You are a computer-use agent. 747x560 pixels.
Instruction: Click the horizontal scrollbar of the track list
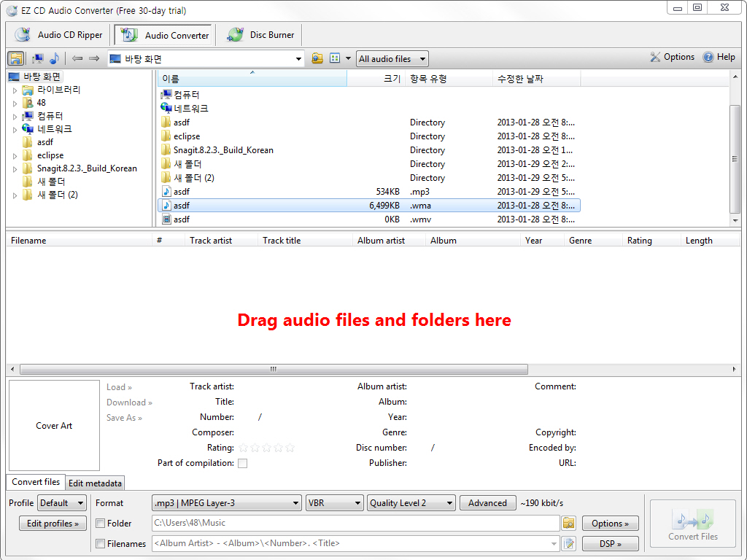274,369
